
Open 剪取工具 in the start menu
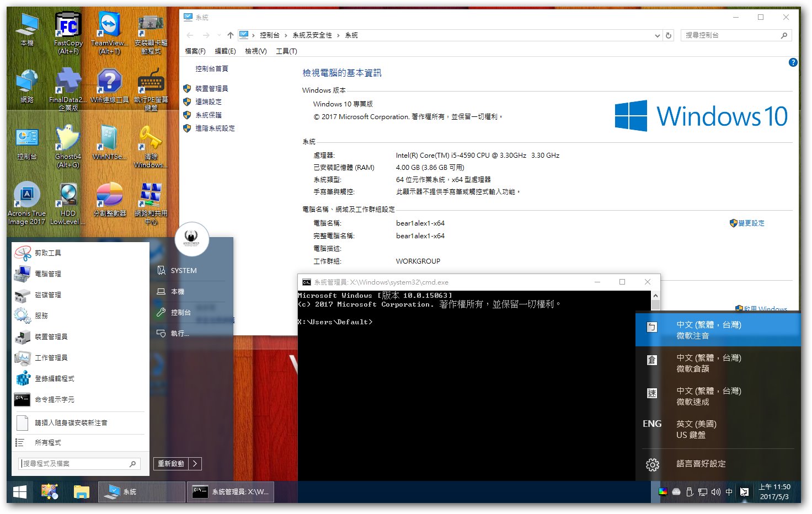click(x=81, y=253)
